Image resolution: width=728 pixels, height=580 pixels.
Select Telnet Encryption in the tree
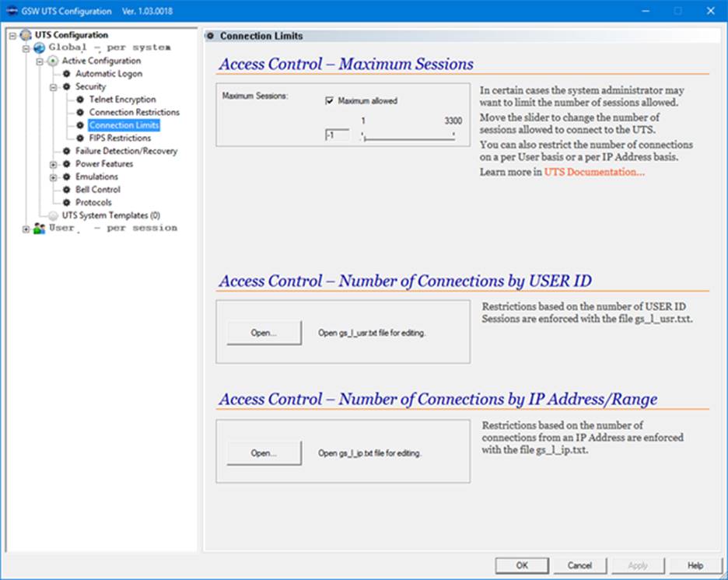point(123,100)
